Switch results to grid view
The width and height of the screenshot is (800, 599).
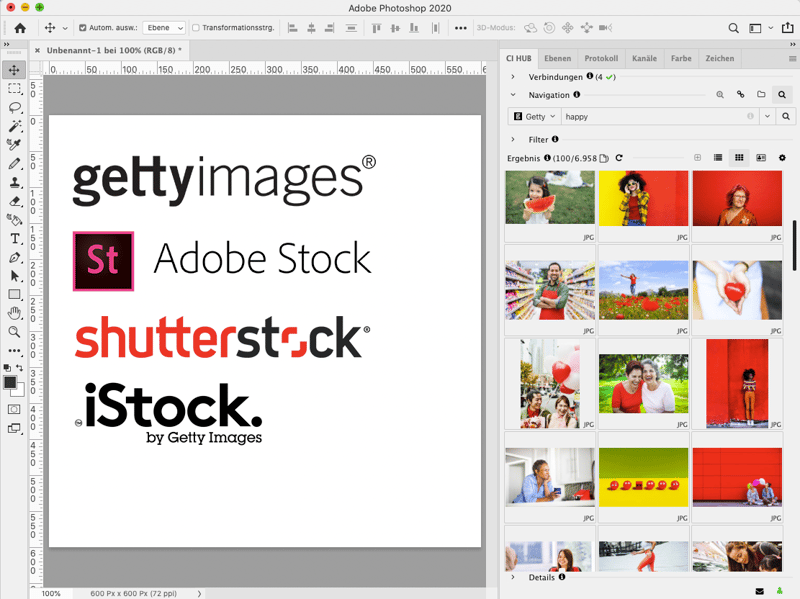click(739, 158)
